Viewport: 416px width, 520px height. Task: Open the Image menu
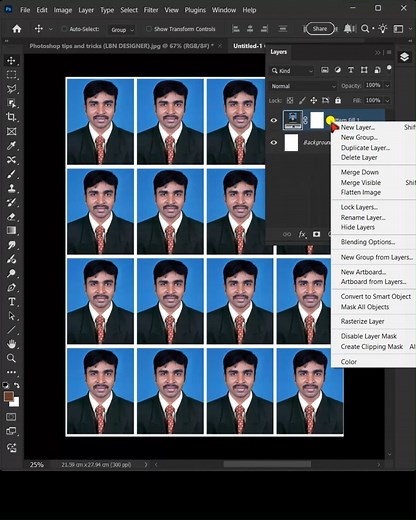[63, 10]
